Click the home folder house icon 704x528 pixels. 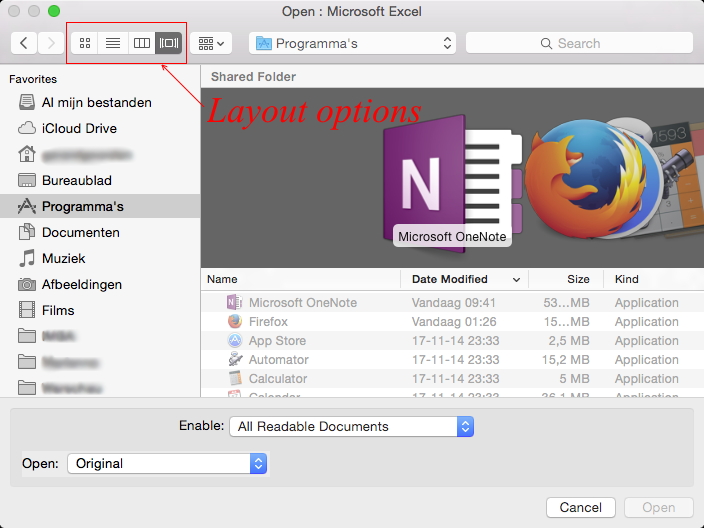pos(27,154)
